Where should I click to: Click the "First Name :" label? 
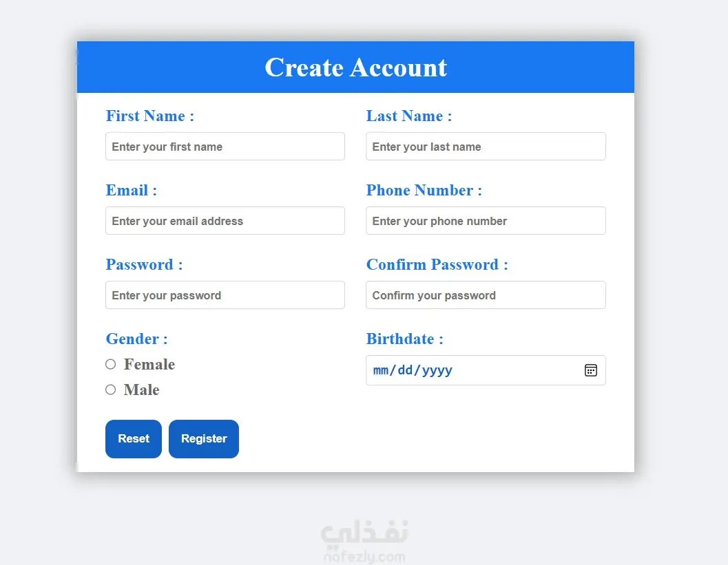click(150, 116)
